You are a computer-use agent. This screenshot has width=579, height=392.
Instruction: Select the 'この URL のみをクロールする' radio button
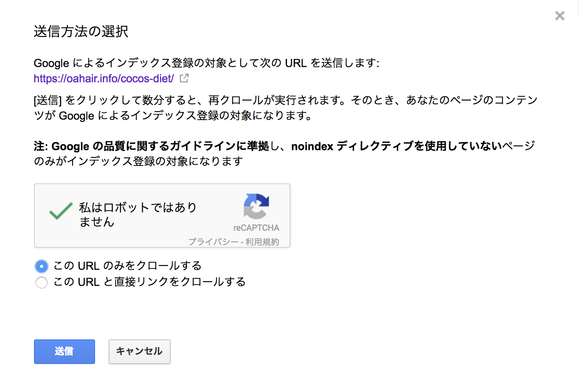click(x=42, y=266)
